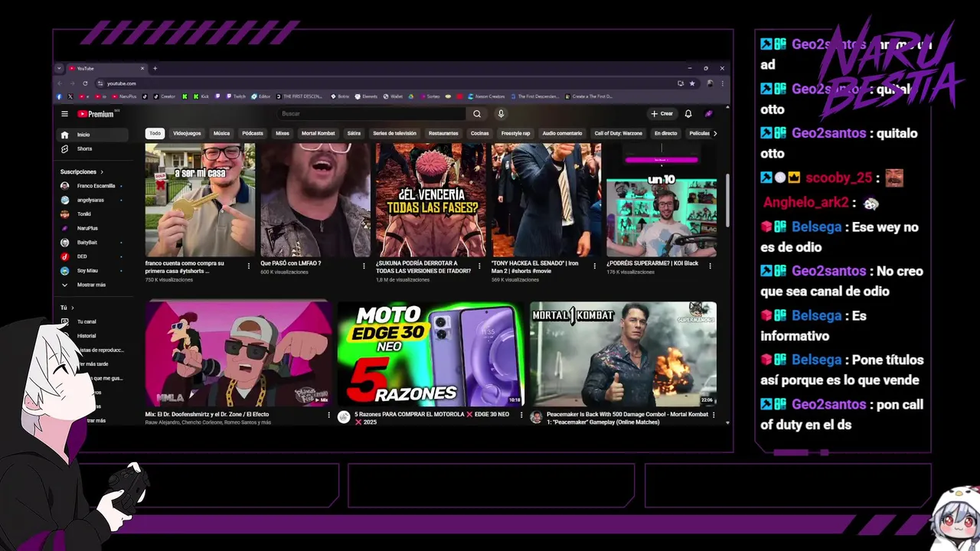Click the search magnifier button

coord(477,114)
